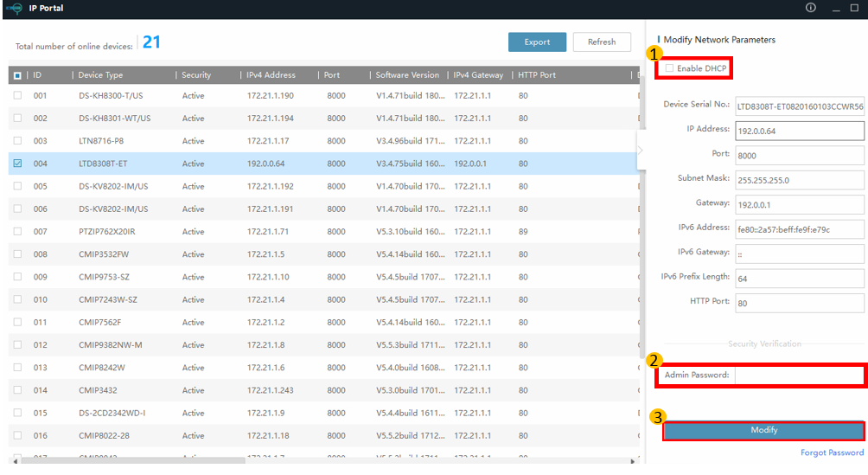Click the Admin Password input field
The width and height of the screenshot is (868, 475).
coord(800,376)
